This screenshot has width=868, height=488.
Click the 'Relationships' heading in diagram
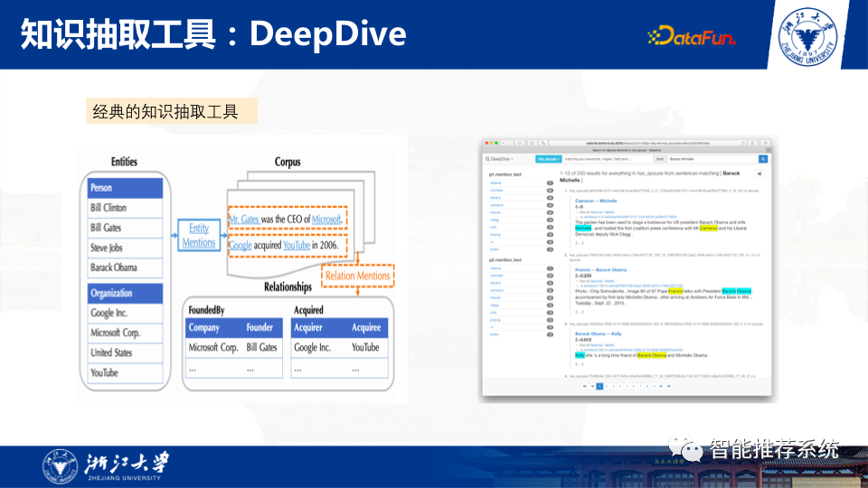288,287
